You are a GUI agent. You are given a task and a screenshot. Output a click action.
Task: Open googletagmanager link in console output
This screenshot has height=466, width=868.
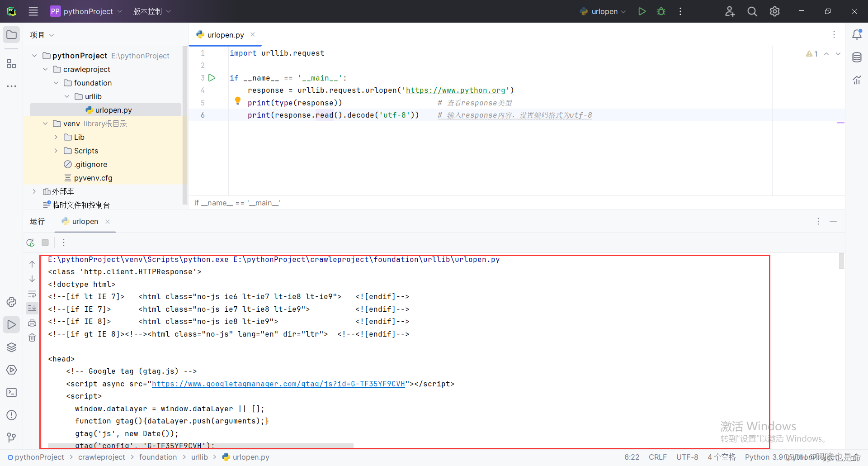tap(278, 384)
